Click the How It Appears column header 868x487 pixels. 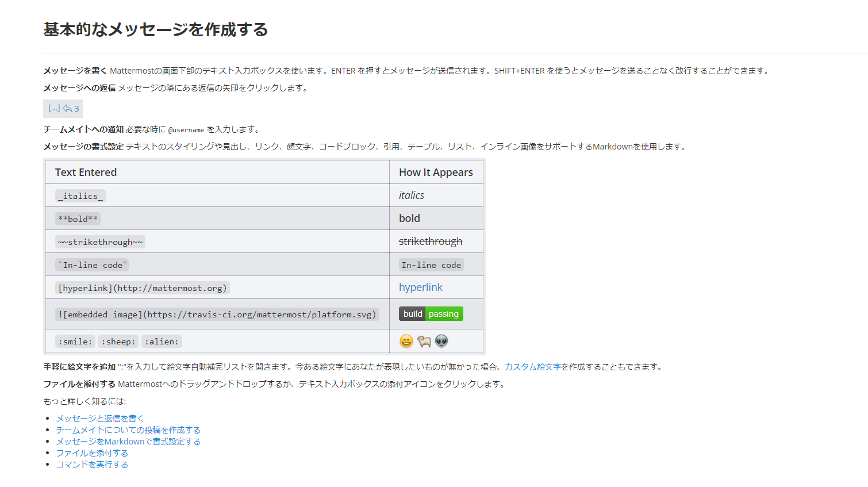pyautogui.click(x=435, y=172)
